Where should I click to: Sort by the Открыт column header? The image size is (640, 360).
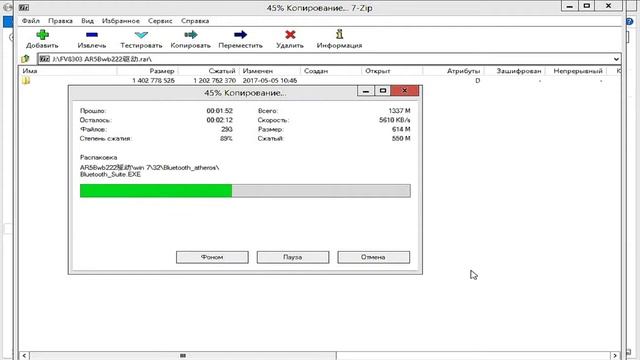point(392,71)
